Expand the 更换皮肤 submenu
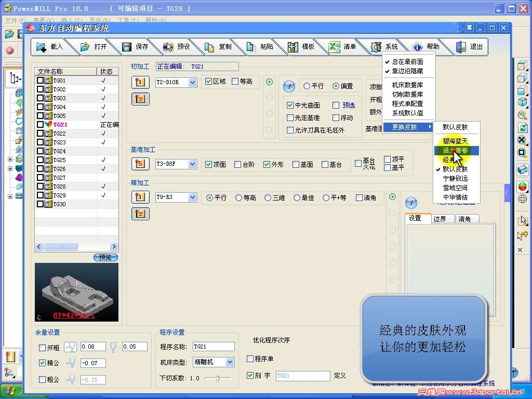This screenshot has height=399, width=532. 408,127
